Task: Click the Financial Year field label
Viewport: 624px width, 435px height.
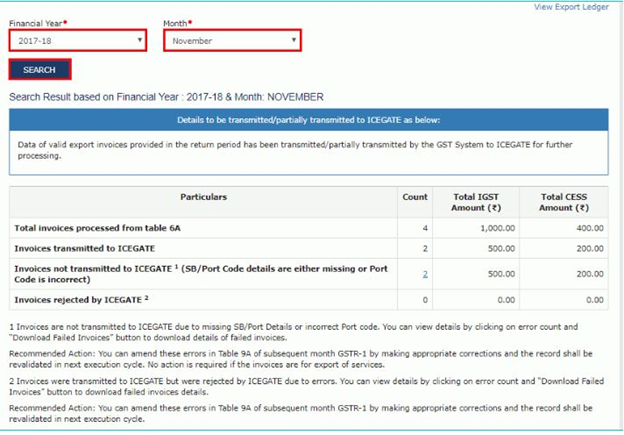Action: tap(38, 23)
